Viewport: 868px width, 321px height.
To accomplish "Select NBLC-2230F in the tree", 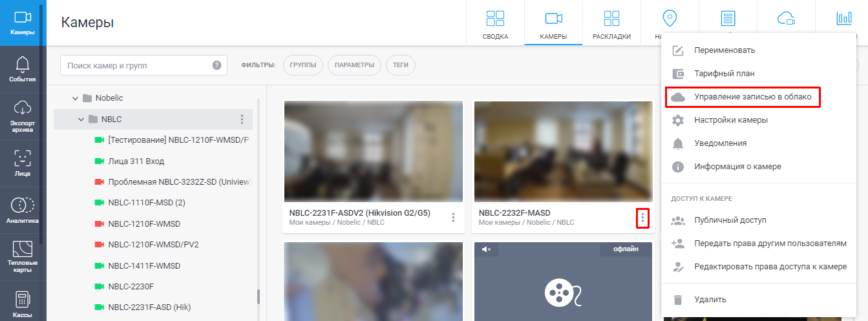I will point(124,286).
